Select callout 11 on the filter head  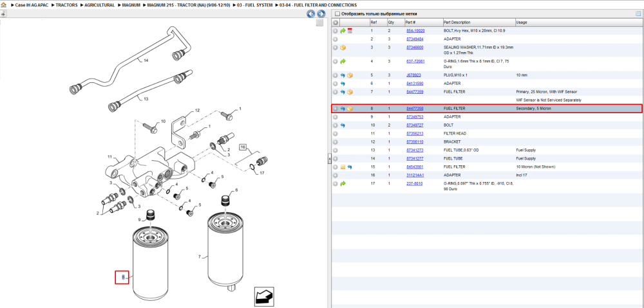tap(109, 157)
